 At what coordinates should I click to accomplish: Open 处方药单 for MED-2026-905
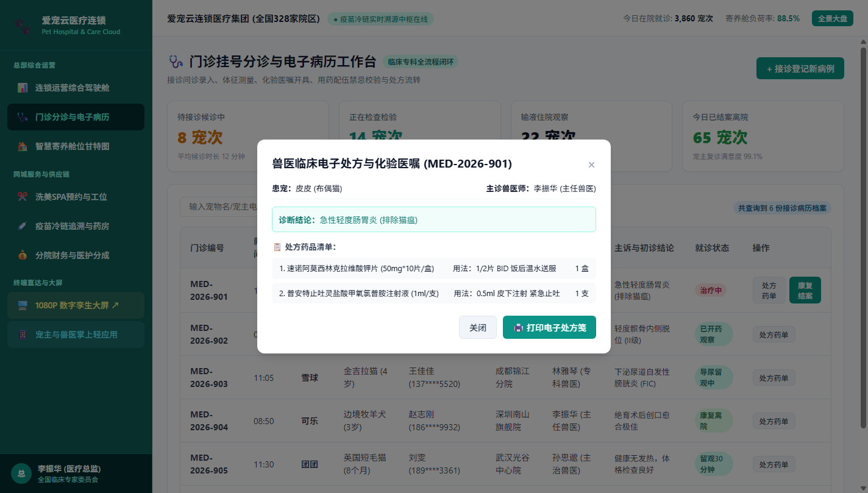[x=774, y=464]
